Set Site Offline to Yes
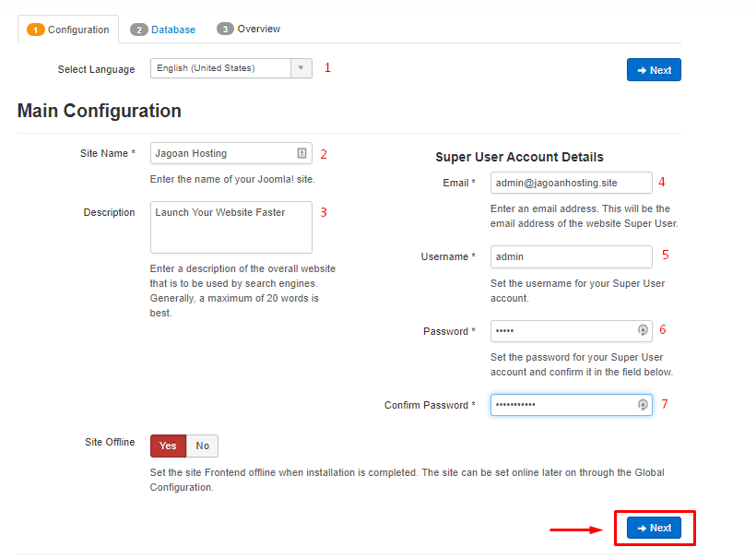 [169, 446]
